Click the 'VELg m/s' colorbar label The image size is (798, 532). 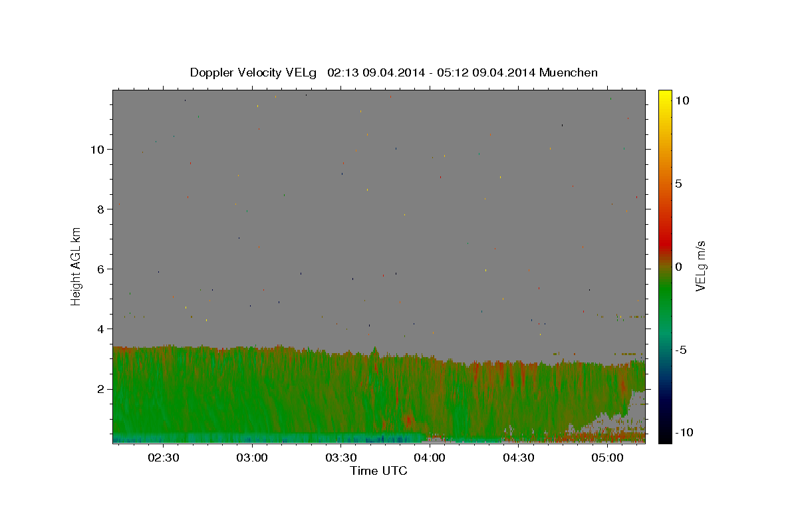pyautogui.click(x=700, y=265)
